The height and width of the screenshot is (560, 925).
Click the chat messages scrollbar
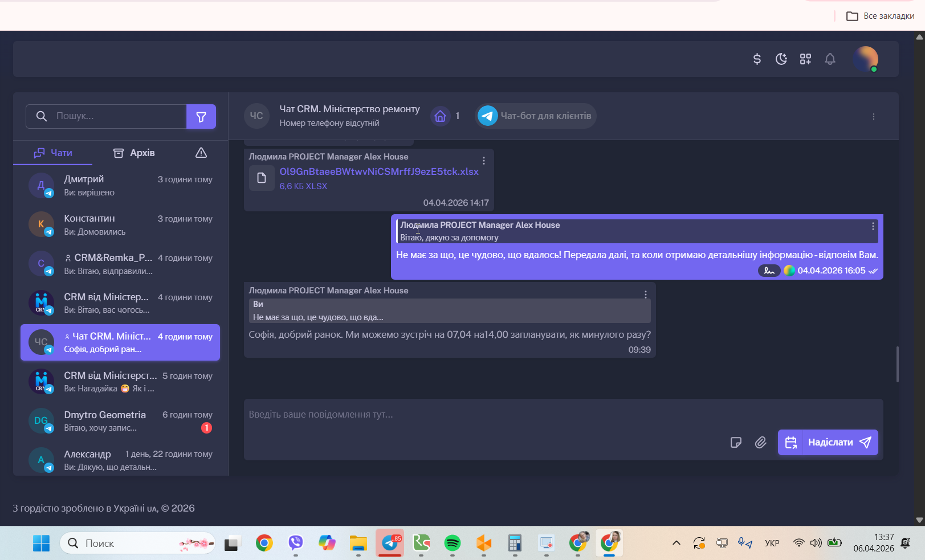(898, 363)
